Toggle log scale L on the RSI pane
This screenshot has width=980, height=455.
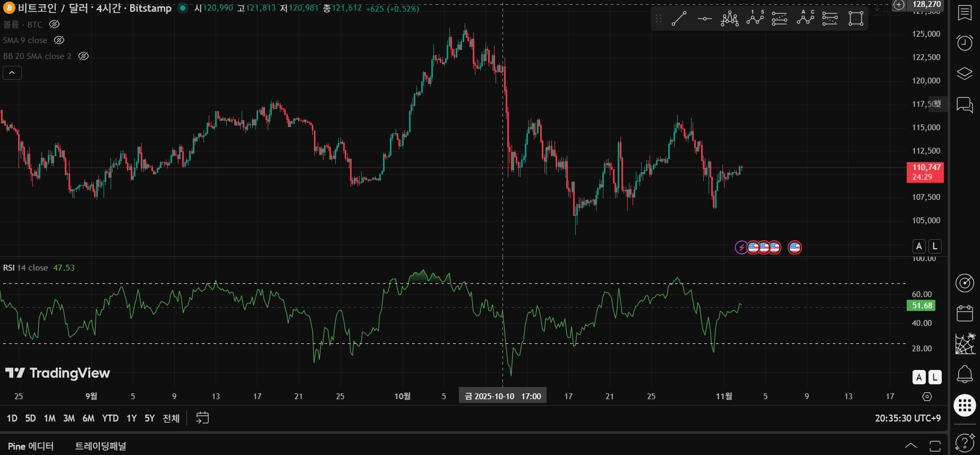point(935,377)
